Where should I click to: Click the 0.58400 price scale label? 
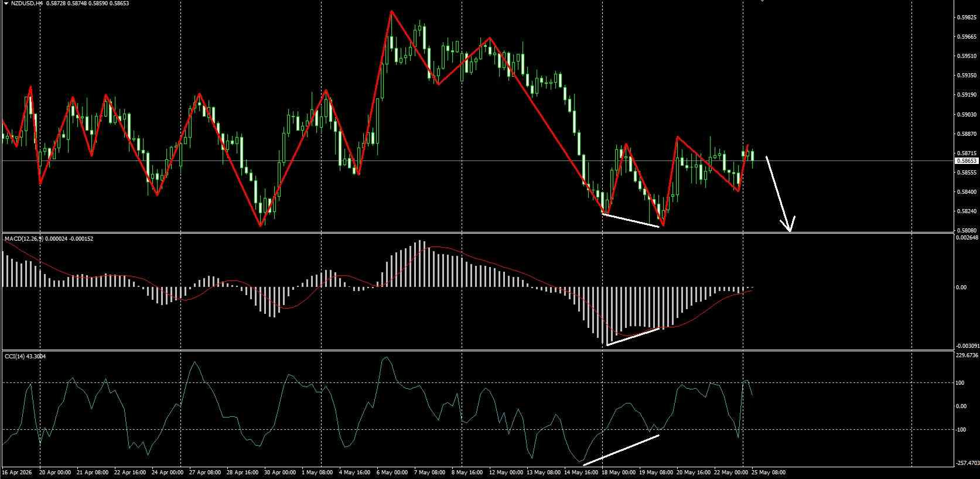[967, 192]
